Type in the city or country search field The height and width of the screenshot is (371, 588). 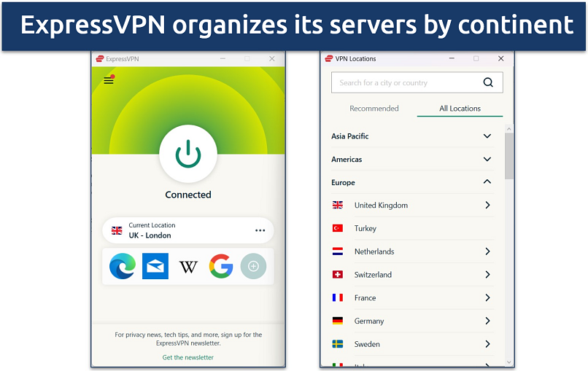(405, 82)
